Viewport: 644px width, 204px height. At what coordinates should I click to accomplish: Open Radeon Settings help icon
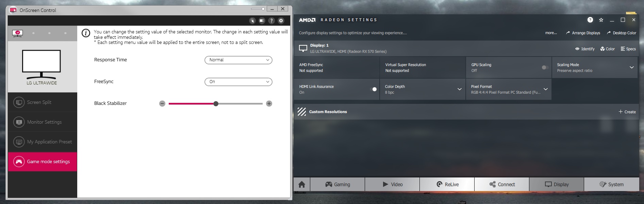point(590,20)
